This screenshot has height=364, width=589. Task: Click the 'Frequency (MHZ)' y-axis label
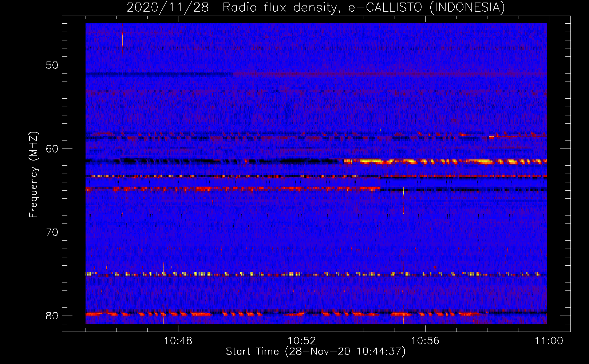33,174
